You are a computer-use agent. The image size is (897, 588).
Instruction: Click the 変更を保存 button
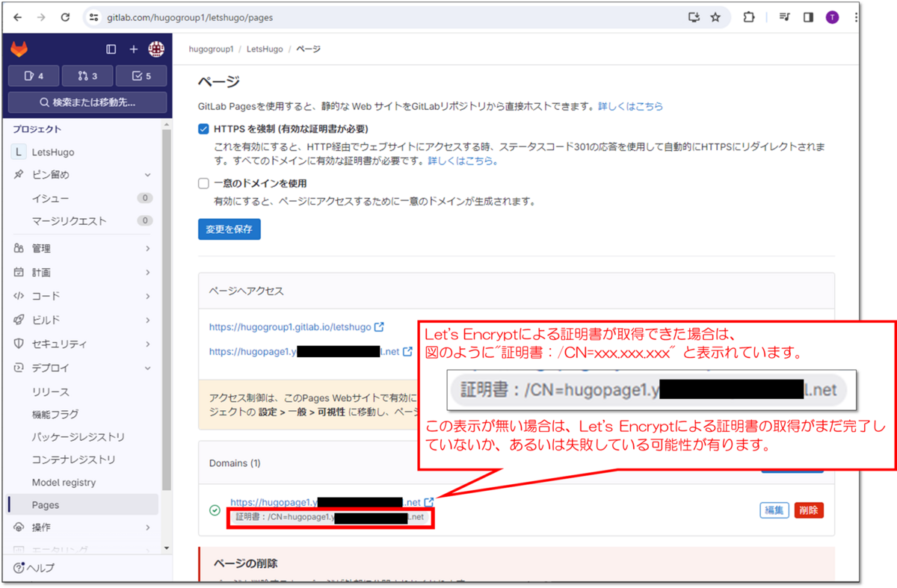229,229
